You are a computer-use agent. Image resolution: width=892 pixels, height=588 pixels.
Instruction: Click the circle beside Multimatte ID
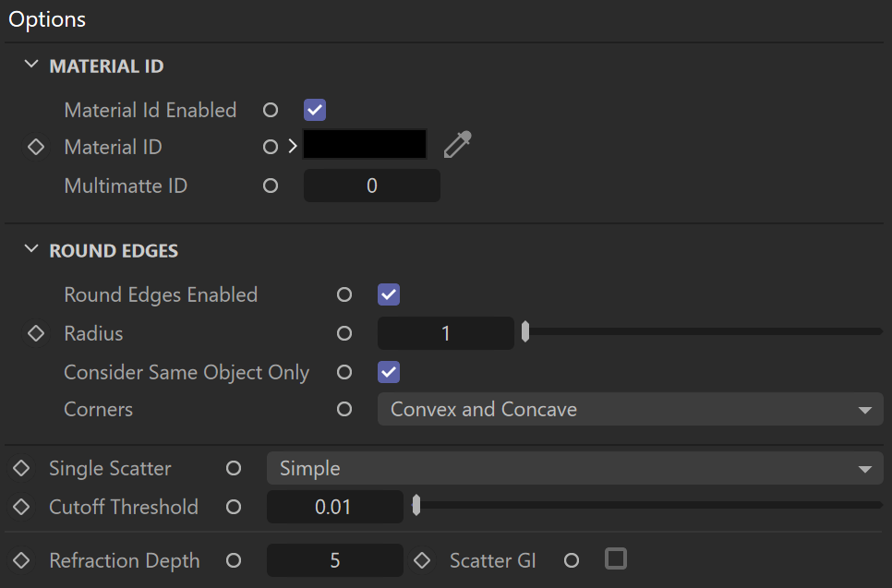point(271,186)
